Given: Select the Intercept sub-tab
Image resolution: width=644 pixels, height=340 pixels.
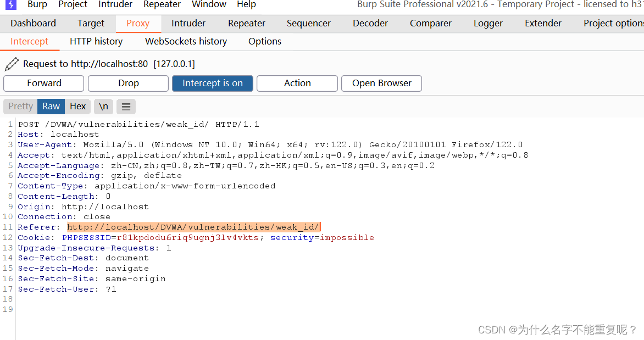Looking at the screenshot, I should 29,42.
